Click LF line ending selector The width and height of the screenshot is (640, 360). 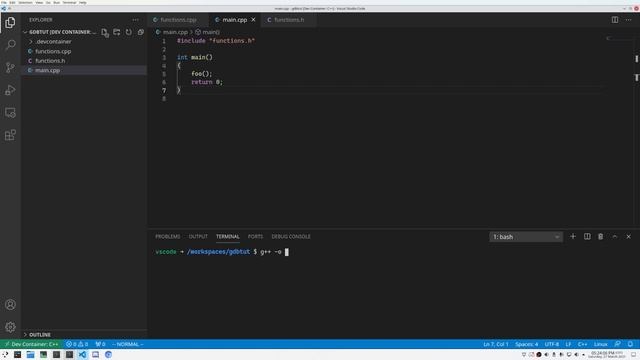tap(569, 344)
